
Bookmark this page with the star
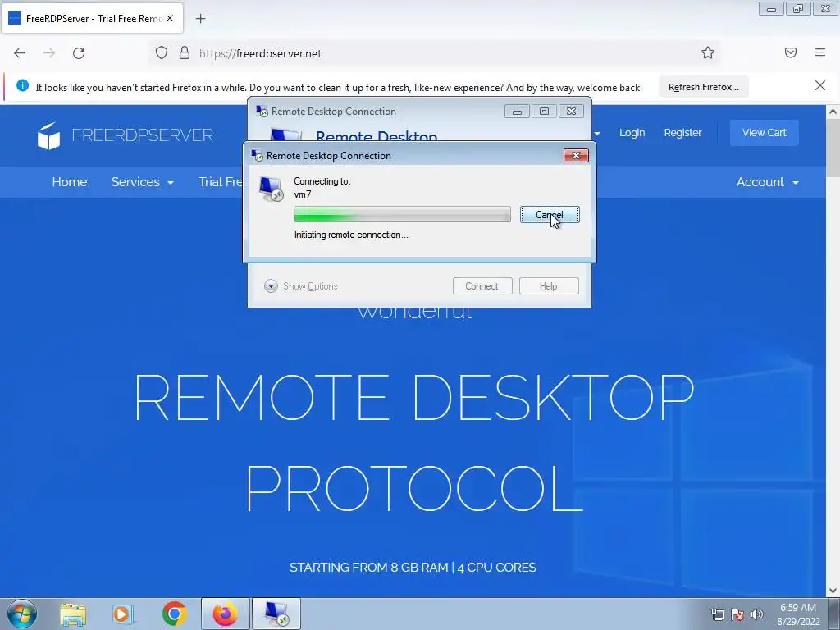click(x=708, y=53)
